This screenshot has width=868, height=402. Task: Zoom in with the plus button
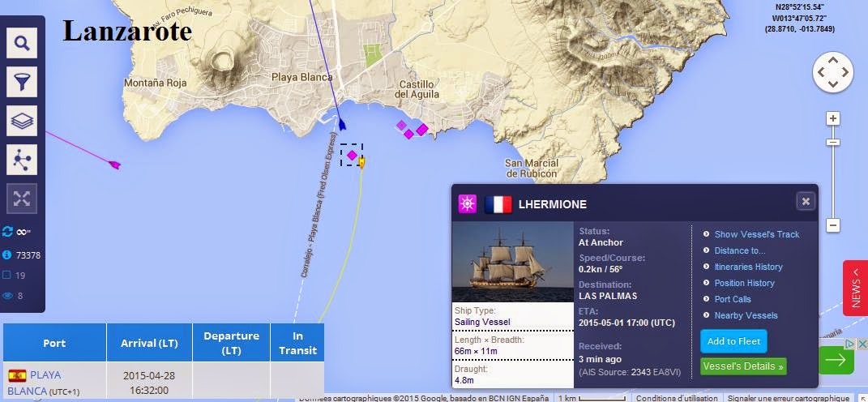tap(832, 118)
